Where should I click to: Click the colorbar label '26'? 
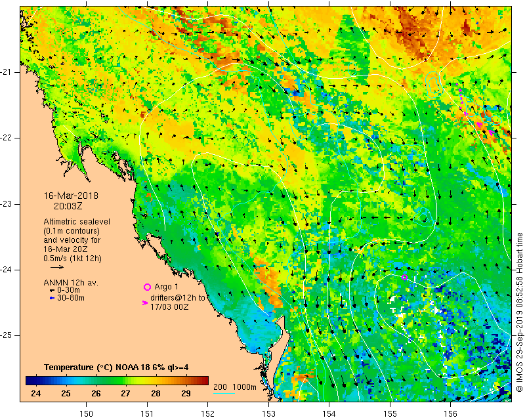click(96, 393)
